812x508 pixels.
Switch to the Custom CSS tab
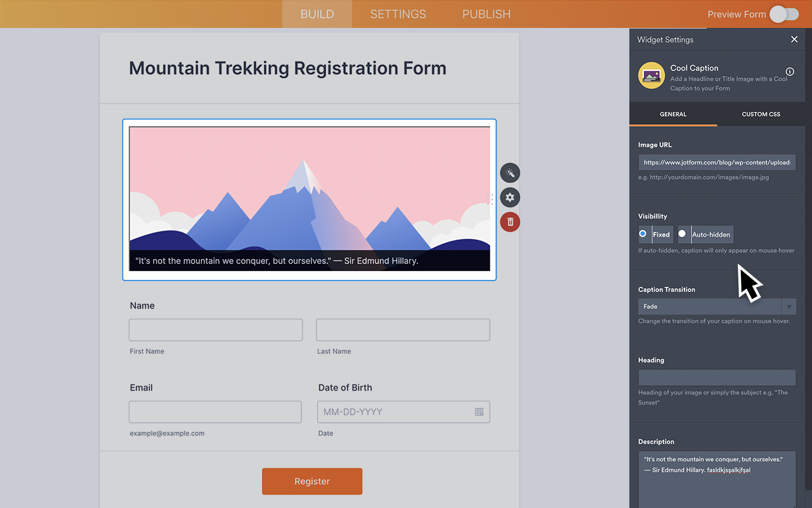(x=761, y=114)
